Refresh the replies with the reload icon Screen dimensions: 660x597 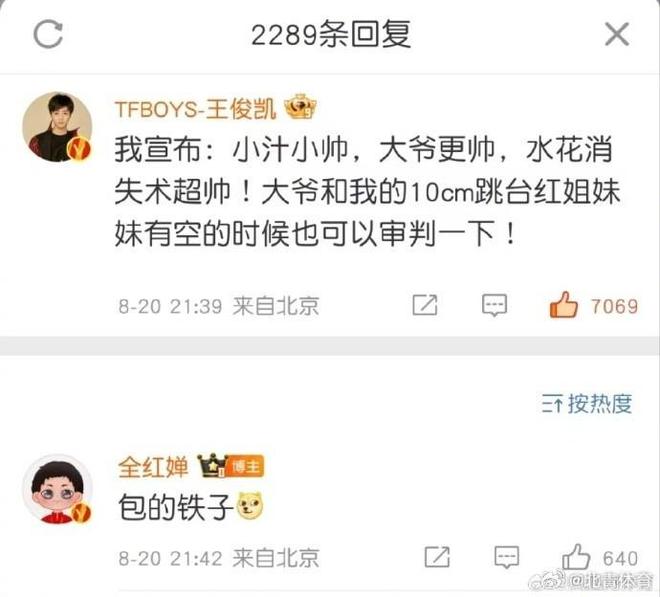[x=48, y=34]
